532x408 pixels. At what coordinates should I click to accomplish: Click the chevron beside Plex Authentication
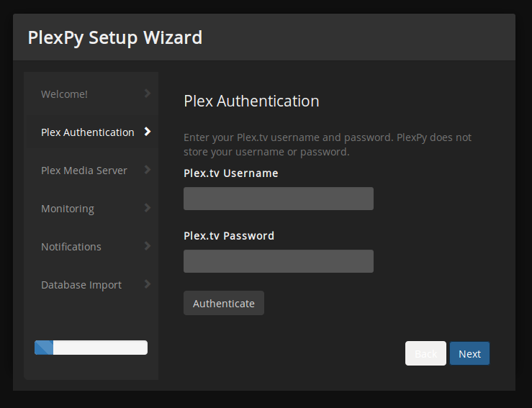coord(148,132)
